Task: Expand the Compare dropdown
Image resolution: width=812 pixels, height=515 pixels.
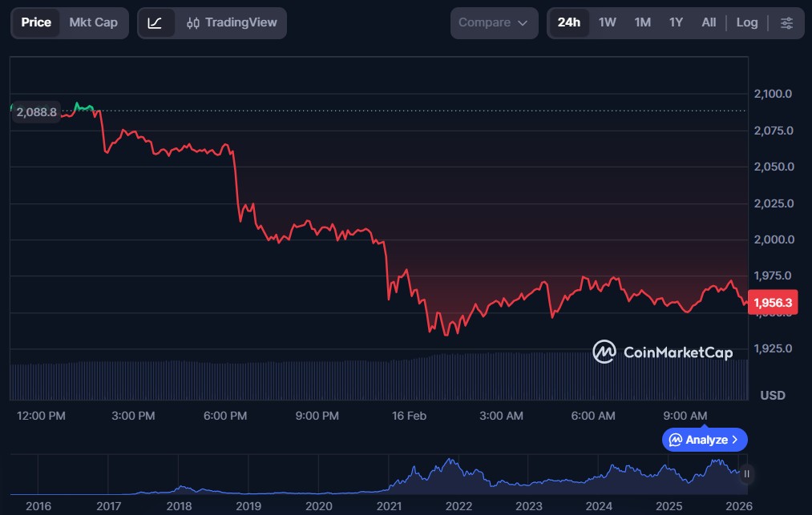Action: 493,22
